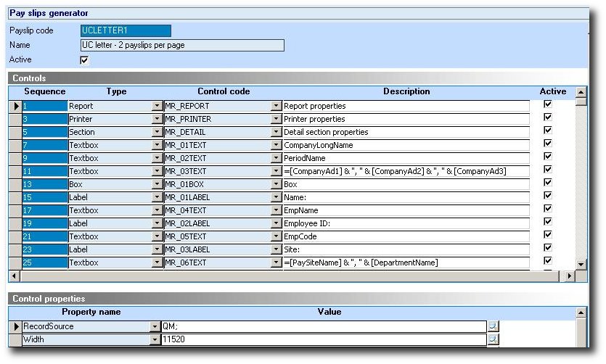606x364 pixels.
Task: Expand the RecordSource property name dropdown
Action: (155, 327)
